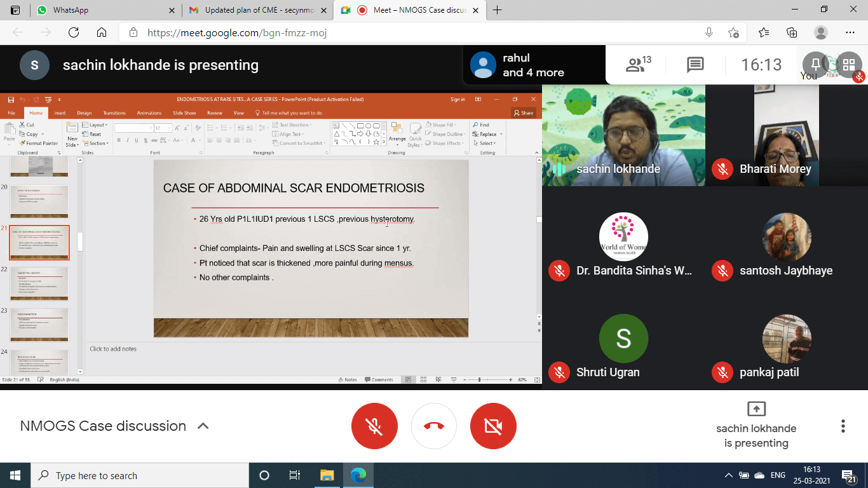
Task: Open Task View on the taskbar
Action: (x=294, y=475)
